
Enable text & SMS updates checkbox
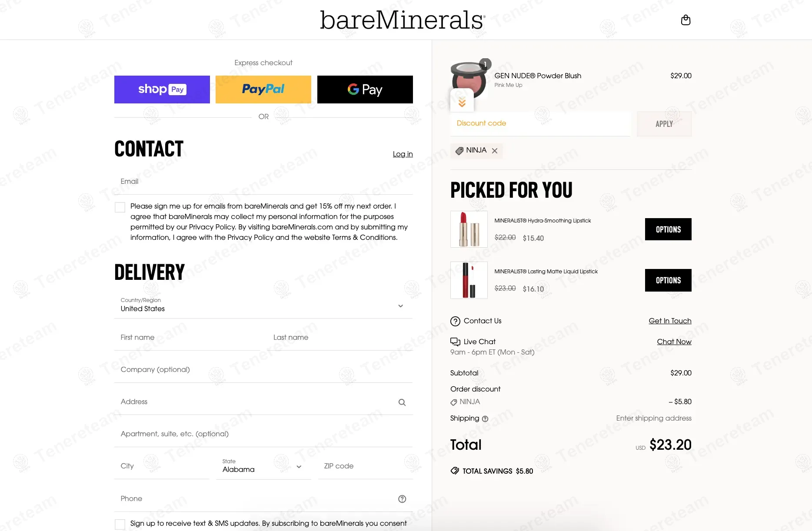(120, 524)
